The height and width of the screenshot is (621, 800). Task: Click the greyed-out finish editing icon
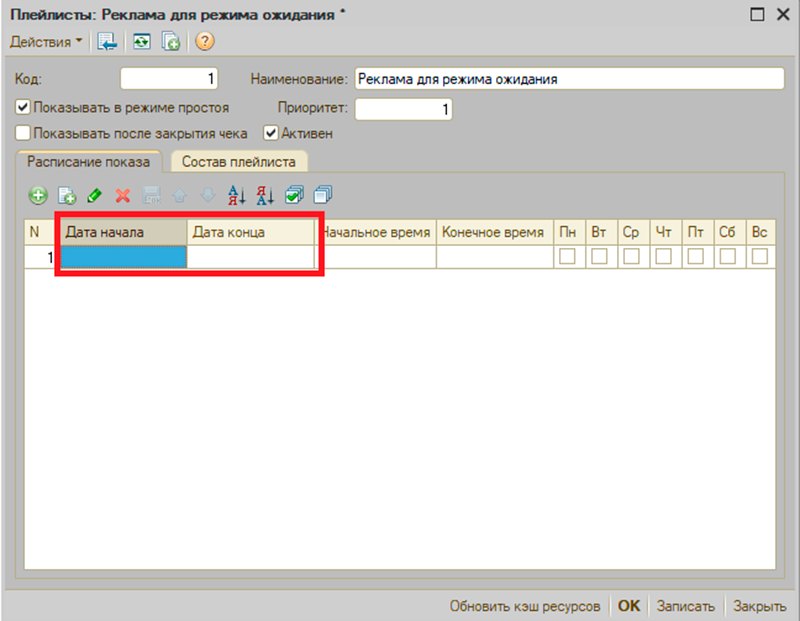tap(152, 195)
